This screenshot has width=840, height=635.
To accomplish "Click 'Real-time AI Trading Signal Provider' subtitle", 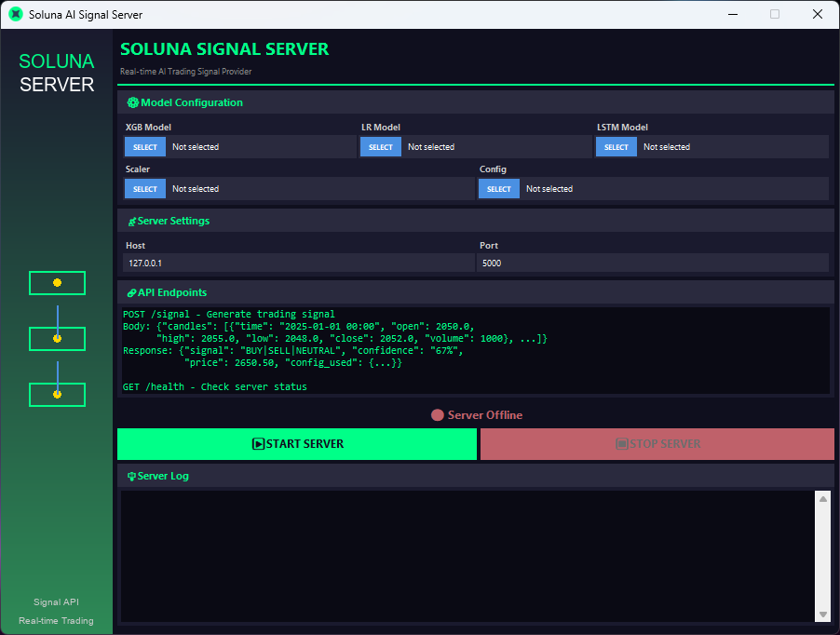I will pyautogui.click(x=185, y=71).
